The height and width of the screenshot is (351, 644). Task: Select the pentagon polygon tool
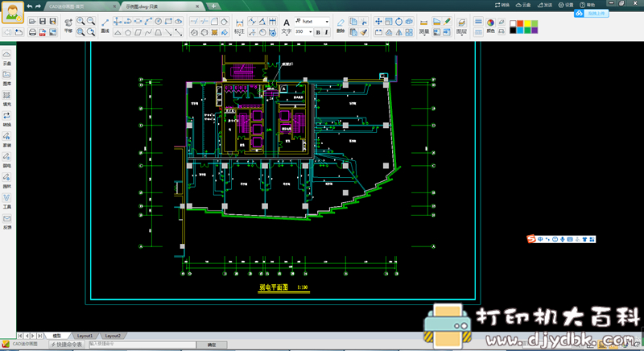[128, 32]
